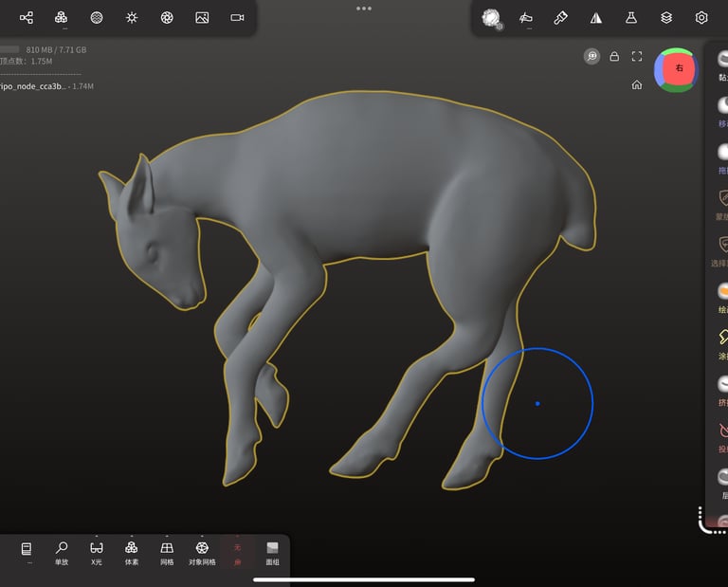Viewport: 728px width, 587px height.
Task: Open the Topology cubes menu
Action: 61,18
